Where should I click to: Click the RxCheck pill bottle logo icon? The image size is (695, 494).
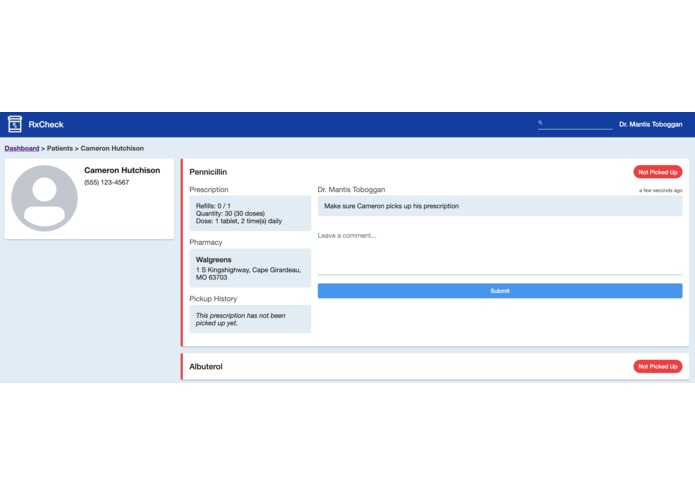click(15, 124)
